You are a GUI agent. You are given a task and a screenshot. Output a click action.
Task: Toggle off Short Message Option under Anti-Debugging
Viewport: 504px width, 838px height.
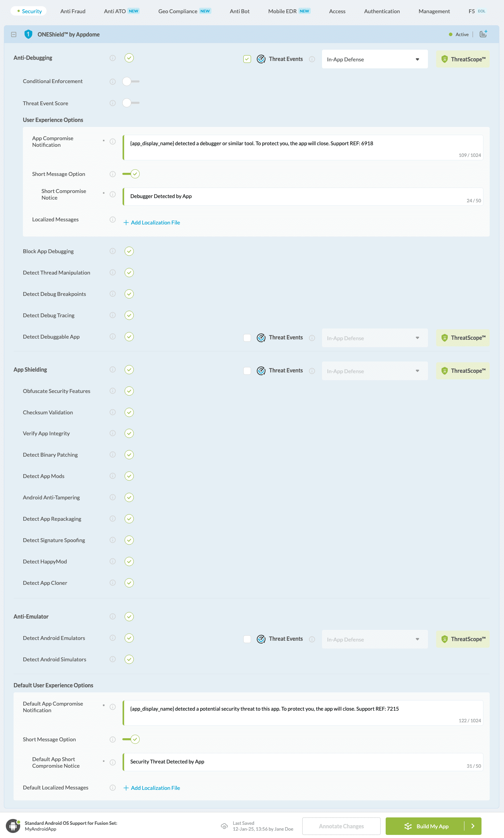[131, 174]
